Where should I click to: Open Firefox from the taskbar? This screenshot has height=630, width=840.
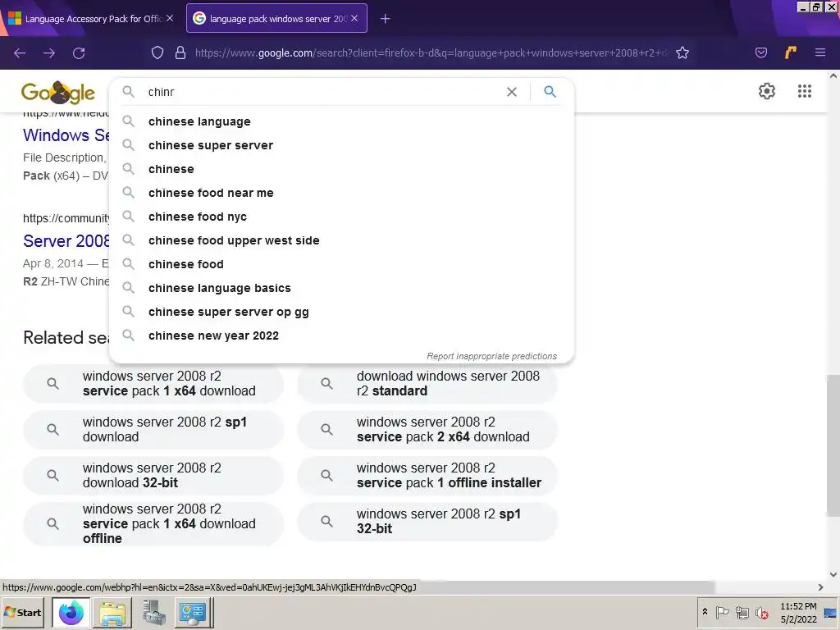point(71,612)
